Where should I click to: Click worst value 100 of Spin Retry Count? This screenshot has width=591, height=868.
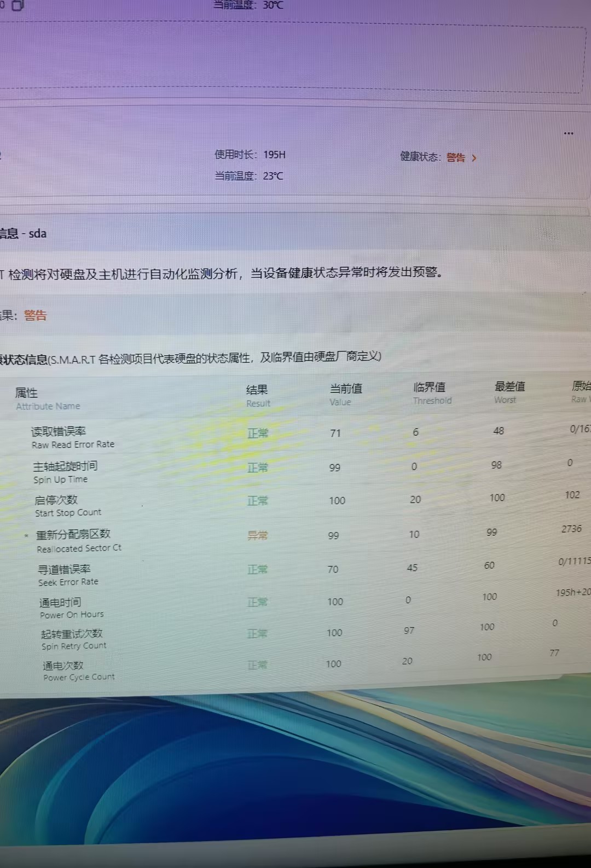click(487, 627)
